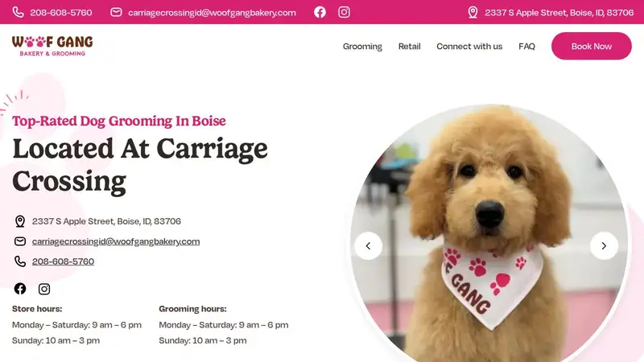Click location pin beside body address
Viewport: 644px width, 362px height.
tap(19, 221)
